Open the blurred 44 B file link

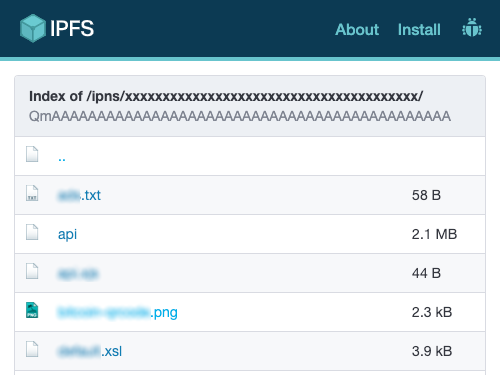click(78, 273)
